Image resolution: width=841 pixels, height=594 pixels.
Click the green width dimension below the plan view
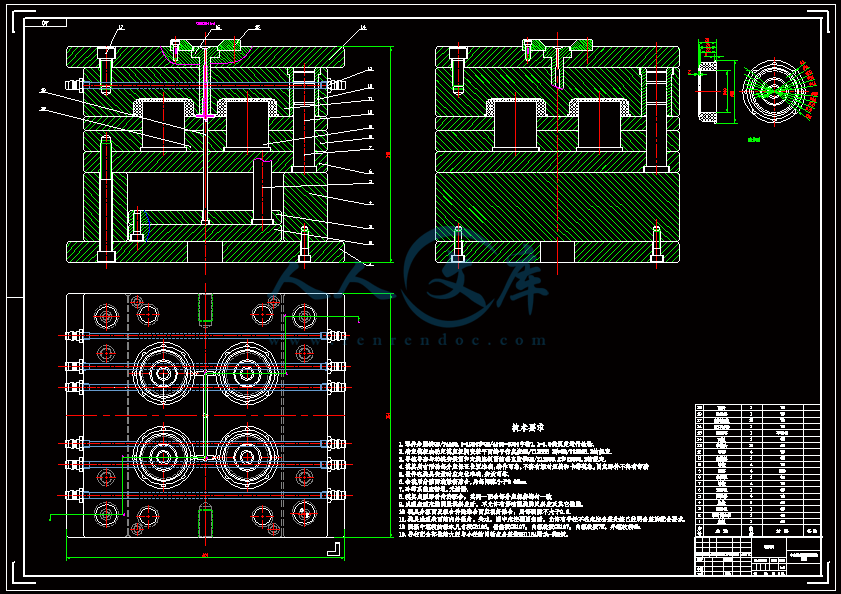coord(205,558)
